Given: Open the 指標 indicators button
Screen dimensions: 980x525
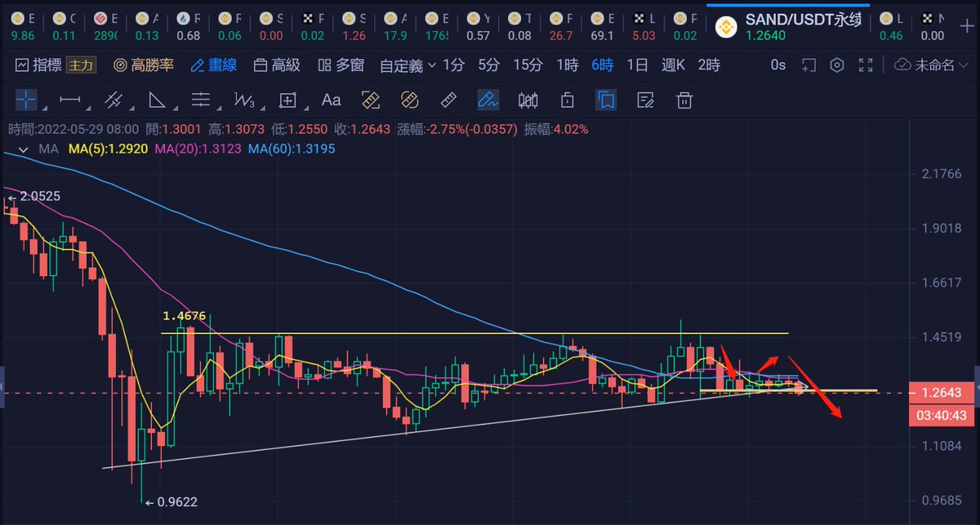Looking at the screenshot, I should (x=38, y=65).
